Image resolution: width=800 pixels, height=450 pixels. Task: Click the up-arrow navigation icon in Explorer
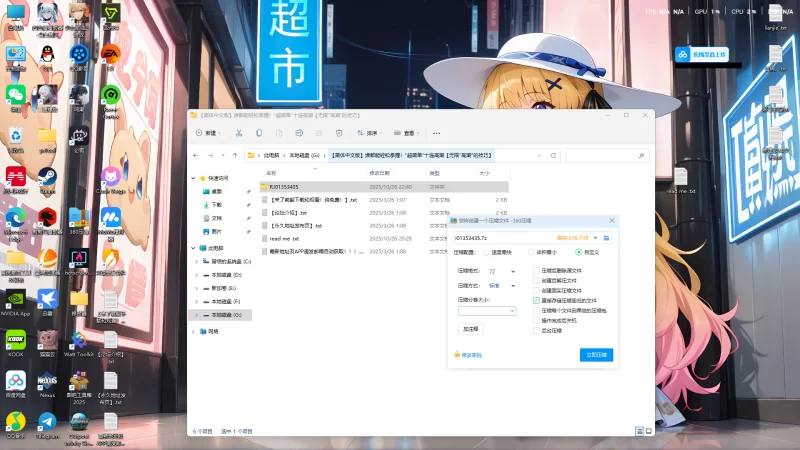click(x=236, y=156)
